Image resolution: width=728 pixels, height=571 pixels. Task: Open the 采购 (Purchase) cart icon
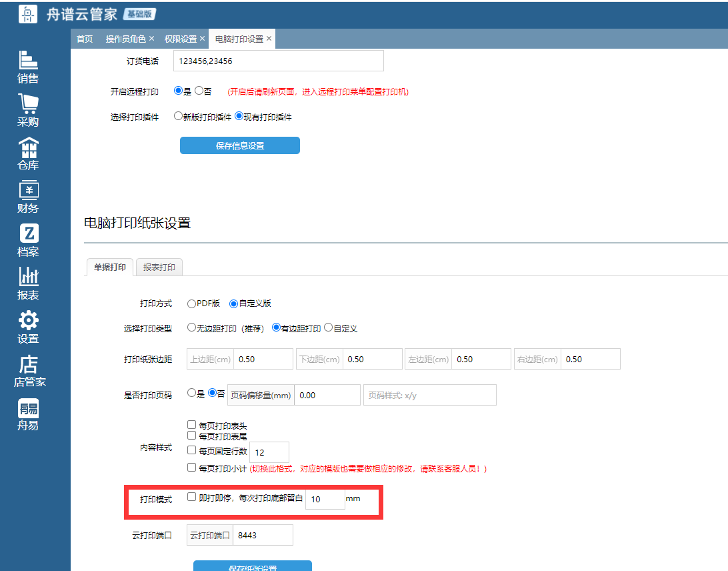point(28,104)
